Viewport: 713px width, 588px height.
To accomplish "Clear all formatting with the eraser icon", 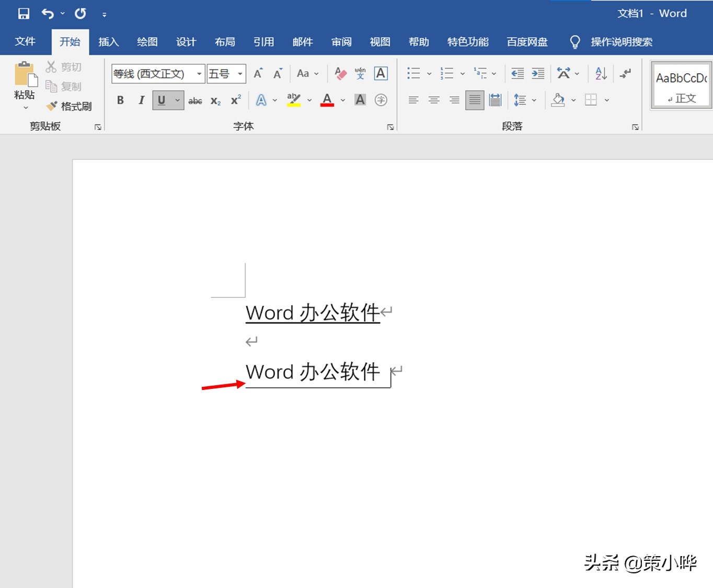I will [340, 73].
